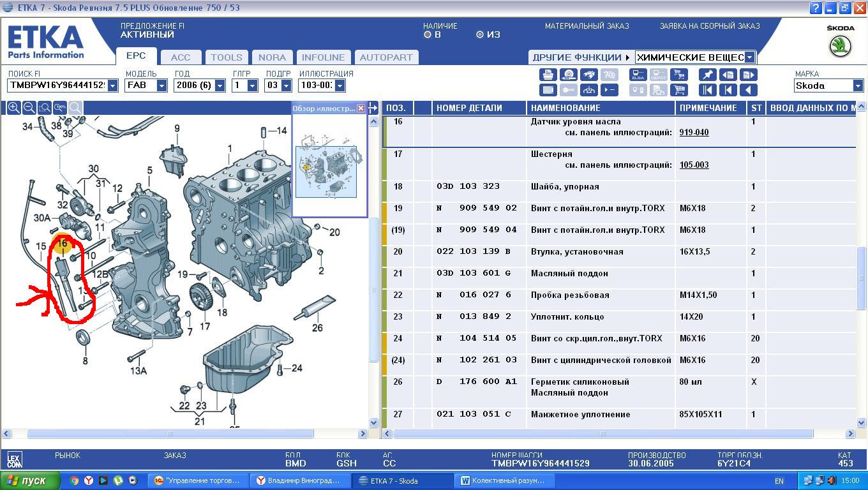Open the МАРКА dropdown showing Skoda

pos(858,85)
